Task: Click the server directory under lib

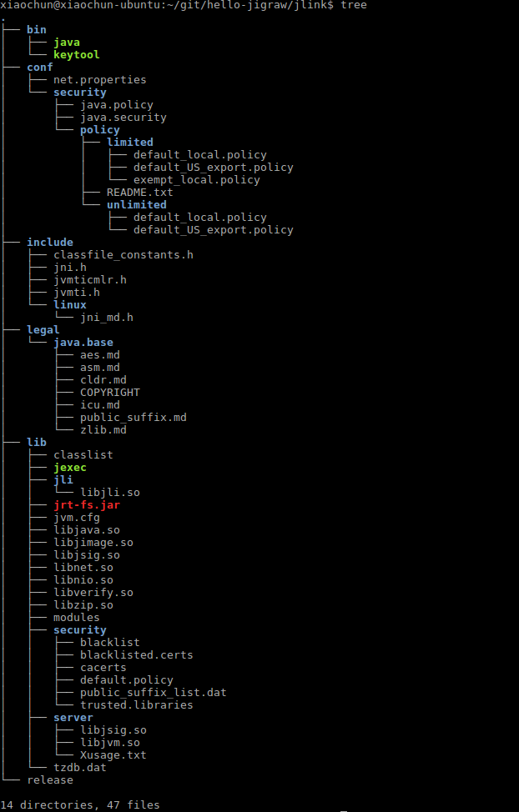Action: (x=73, y=718)
